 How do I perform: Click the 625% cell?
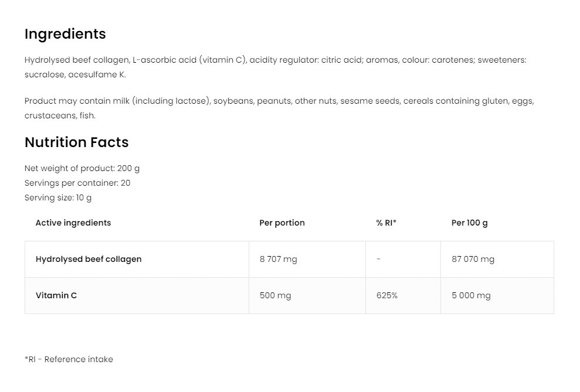point(387,295)
